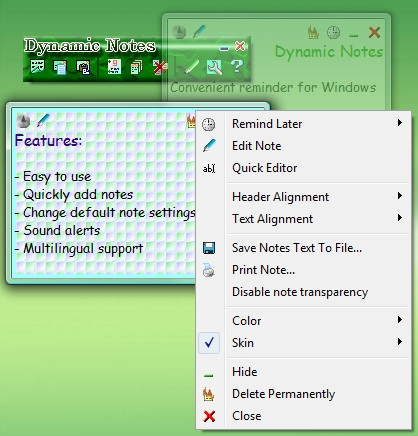Click the red X icon beside Close

click(x=209, y=416)
